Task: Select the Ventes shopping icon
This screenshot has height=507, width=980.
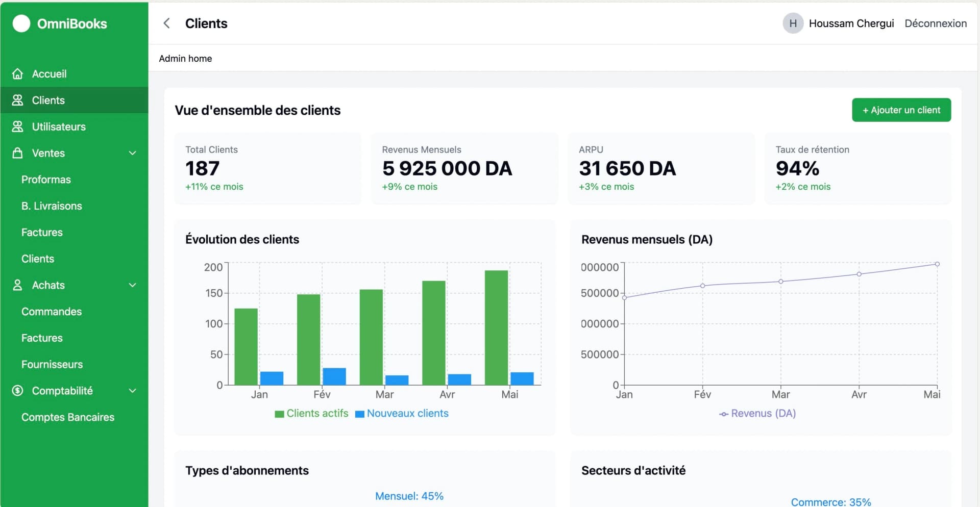Action: 18,153
